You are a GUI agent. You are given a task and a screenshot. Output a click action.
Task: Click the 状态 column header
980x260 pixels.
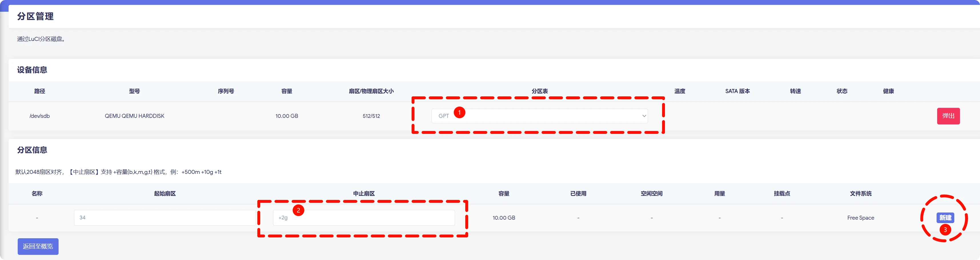pos(842,91)
